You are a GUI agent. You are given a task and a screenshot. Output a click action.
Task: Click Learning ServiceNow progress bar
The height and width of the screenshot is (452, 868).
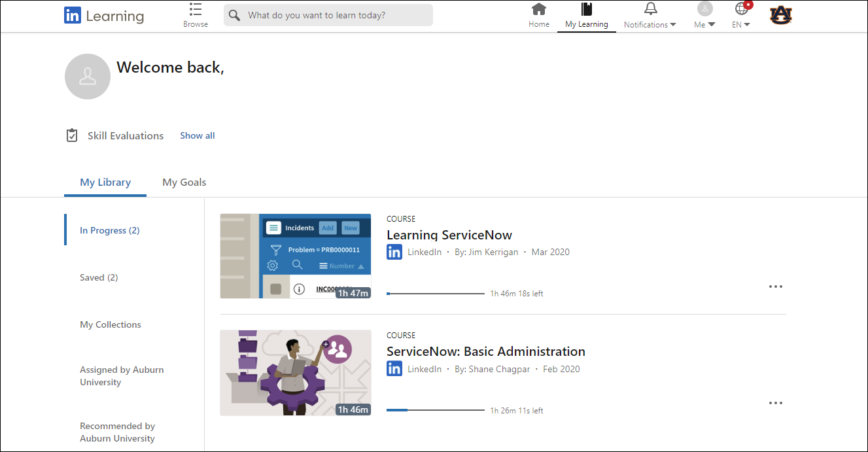click(x=436, y=294)
